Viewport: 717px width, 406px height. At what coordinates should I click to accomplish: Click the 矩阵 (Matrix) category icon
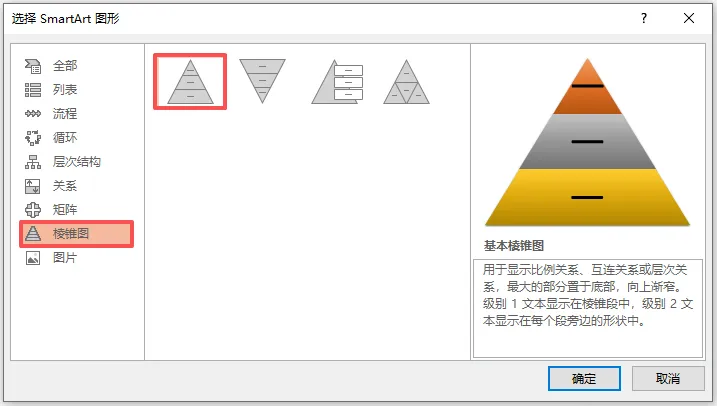[x=33, y=210]
